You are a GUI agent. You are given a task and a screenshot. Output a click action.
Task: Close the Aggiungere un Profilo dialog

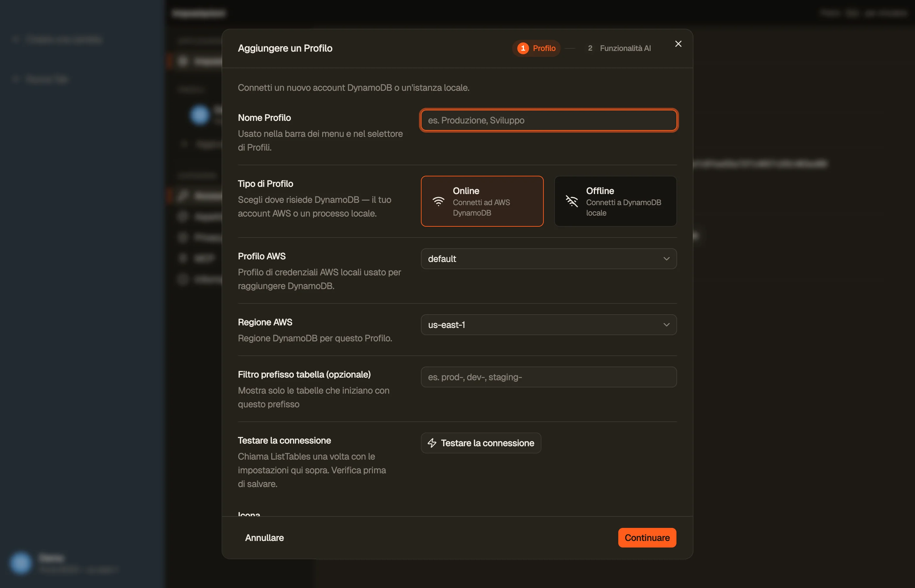click(x=678, y=44)
